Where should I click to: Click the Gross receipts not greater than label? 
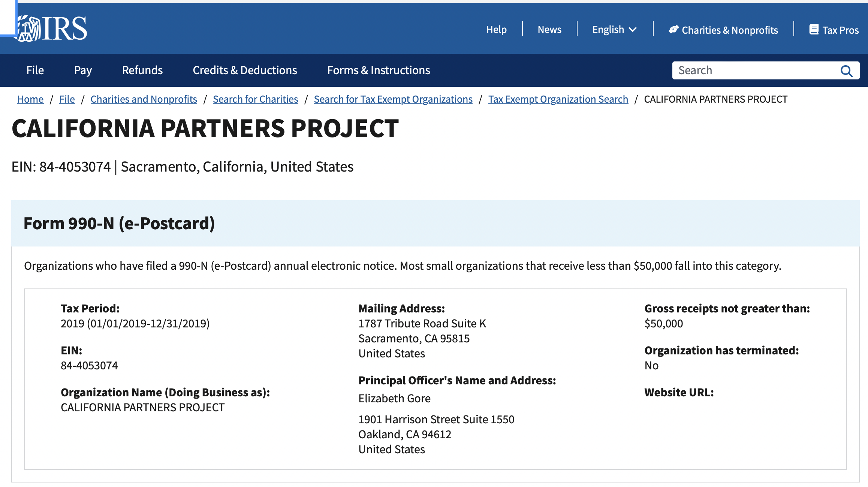pos(727,308)
